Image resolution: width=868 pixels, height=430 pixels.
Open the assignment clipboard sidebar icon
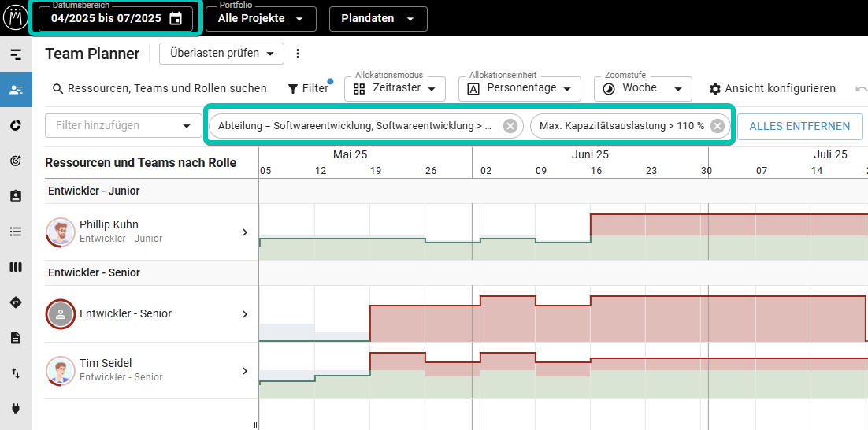point(16,196)
